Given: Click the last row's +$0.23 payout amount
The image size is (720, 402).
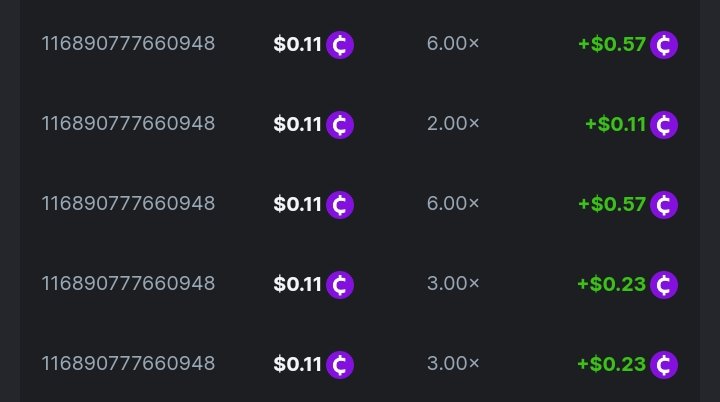Looking at the screenshot, I should (611, 364).
